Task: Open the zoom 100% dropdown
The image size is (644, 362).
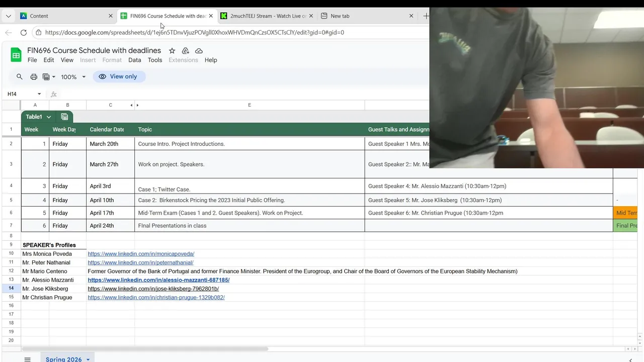Action: click(73, 77)
